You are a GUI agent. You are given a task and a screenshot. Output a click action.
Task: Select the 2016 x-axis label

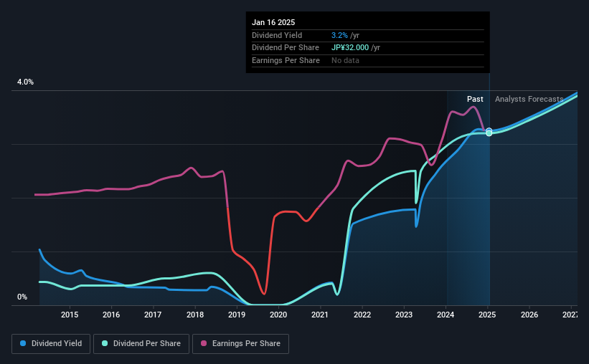click(111, 315)
